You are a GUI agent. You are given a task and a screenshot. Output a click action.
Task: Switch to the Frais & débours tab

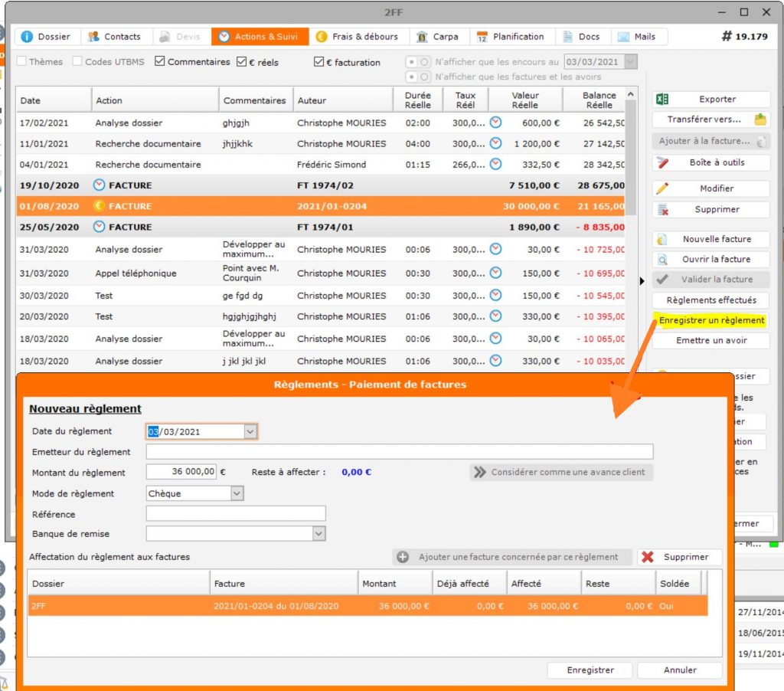tap(357, 37)
